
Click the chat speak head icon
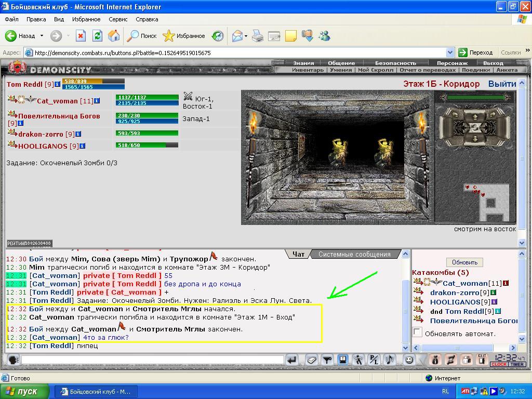click(13, 360)
